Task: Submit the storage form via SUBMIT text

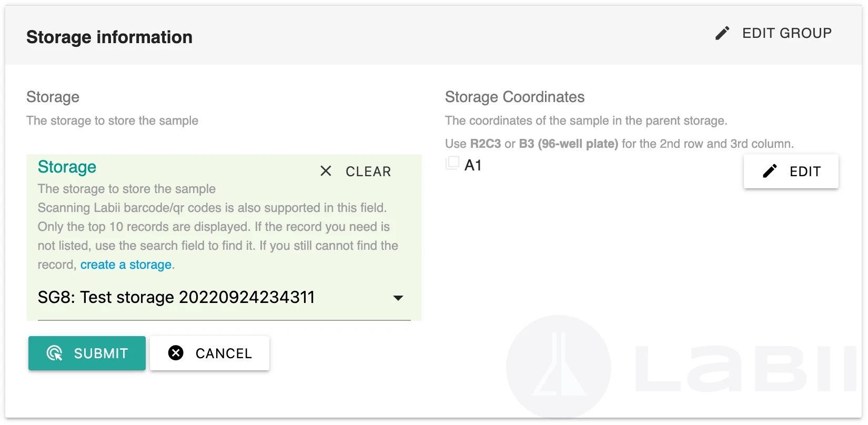Action: [101, 353]
